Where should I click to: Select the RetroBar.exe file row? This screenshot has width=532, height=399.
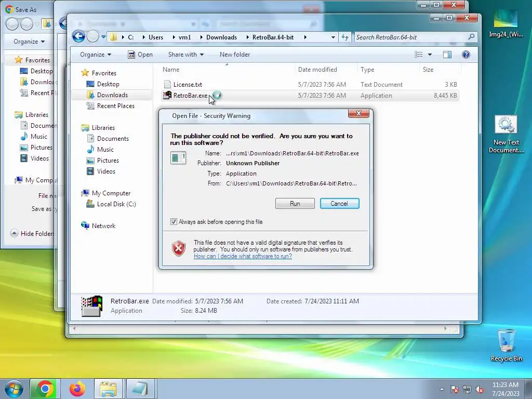click(x=310, y=96)
